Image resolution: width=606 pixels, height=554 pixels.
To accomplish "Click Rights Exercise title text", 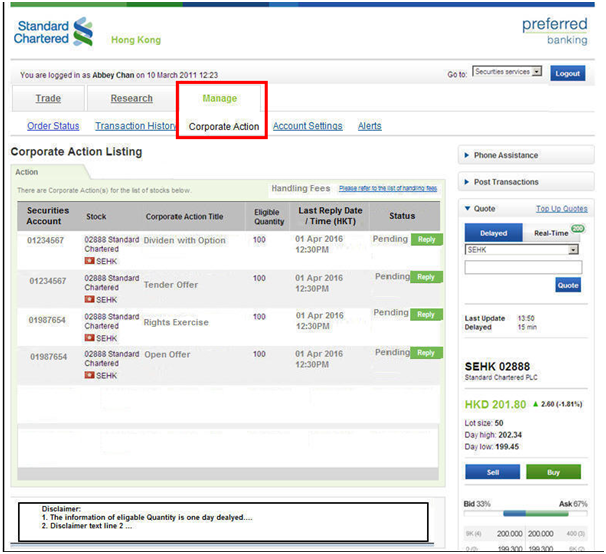I will pos(176,322).
